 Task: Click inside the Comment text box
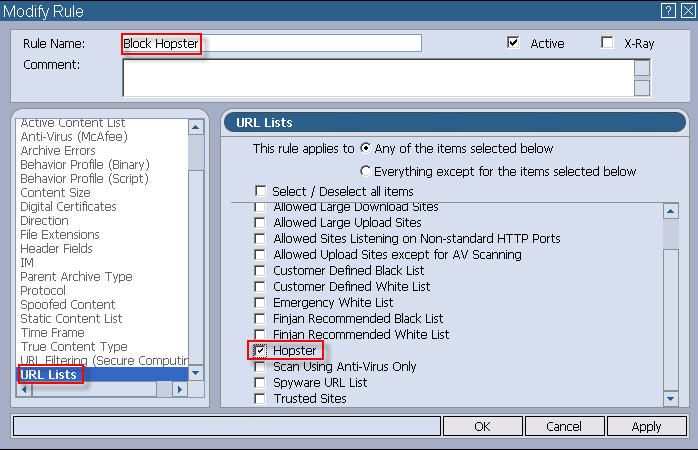[x=377, y=77]
